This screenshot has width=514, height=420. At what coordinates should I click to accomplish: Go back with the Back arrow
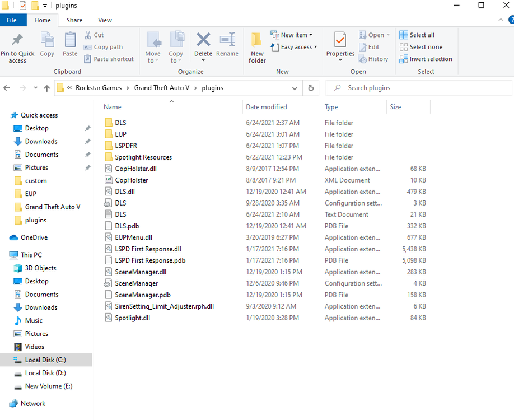pyautogui.click(x=7, y=88)
